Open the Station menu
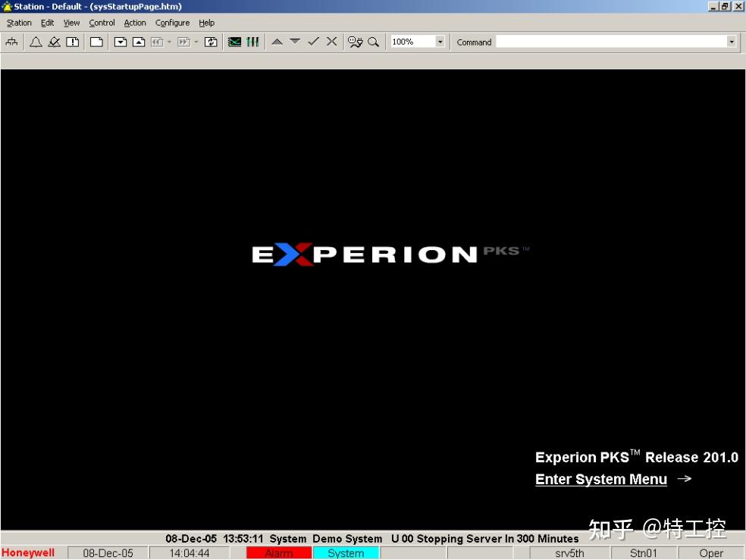This screenshot has height=560, width=746. 19,23
